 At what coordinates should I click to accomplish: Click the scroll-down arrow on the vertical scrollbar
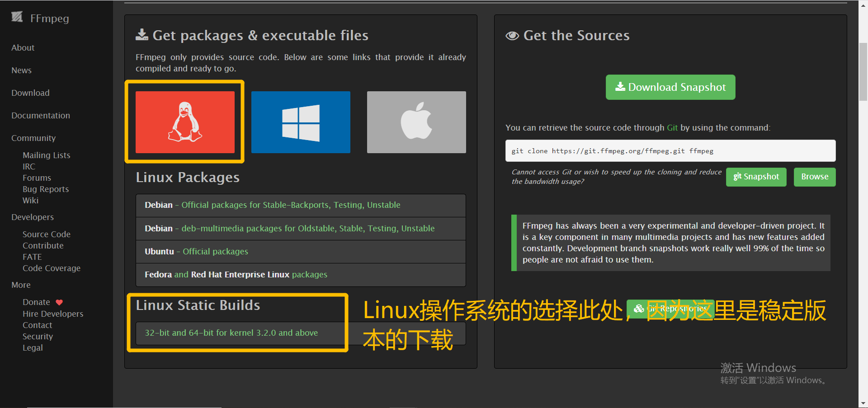tap(863, 403)
